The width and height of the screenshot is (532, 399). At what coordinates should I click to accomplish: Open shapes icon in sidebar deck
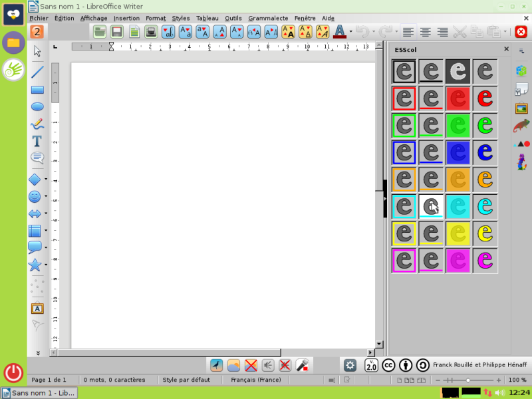click(522, 144)
